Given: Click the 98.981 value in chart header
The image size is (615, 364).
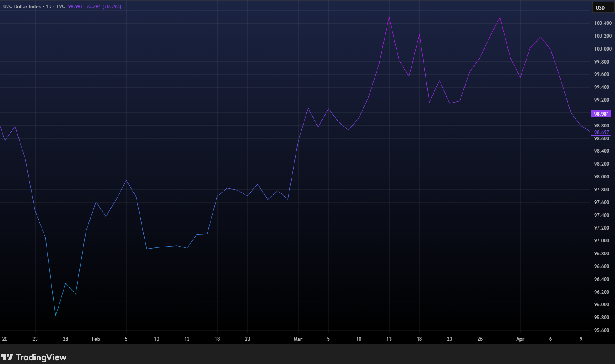Looking at the screenshot, I should pyautogui.click(x=76, y=7).
